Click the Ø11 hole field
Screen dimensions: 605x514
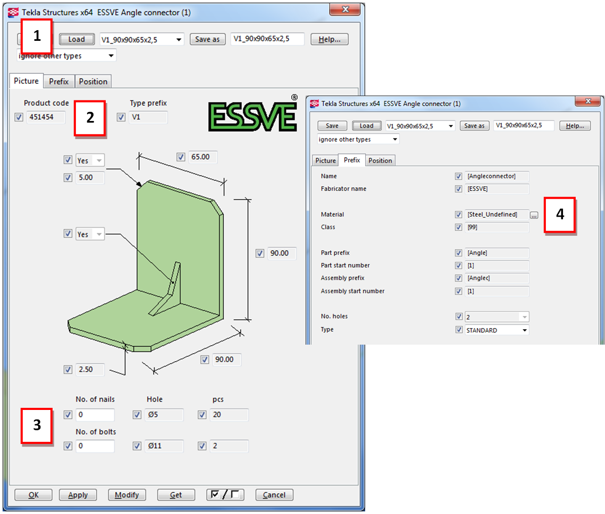pos(164,446)
